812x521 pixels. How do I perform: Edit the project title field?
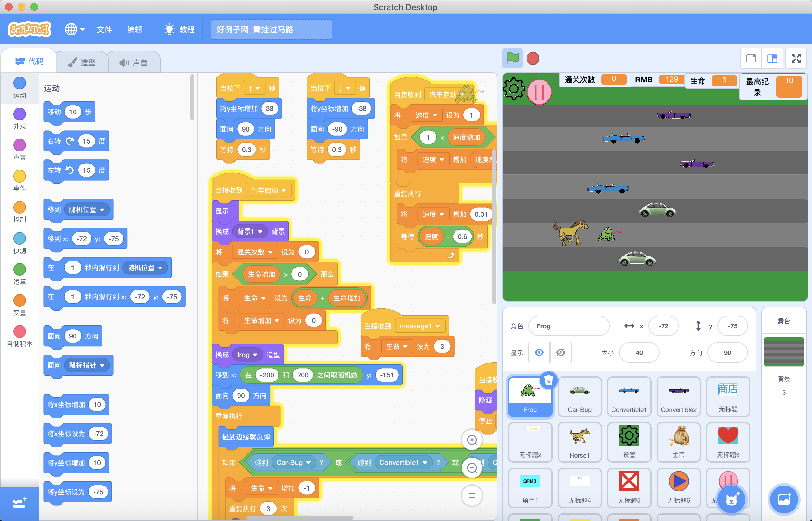click(271, 29)
